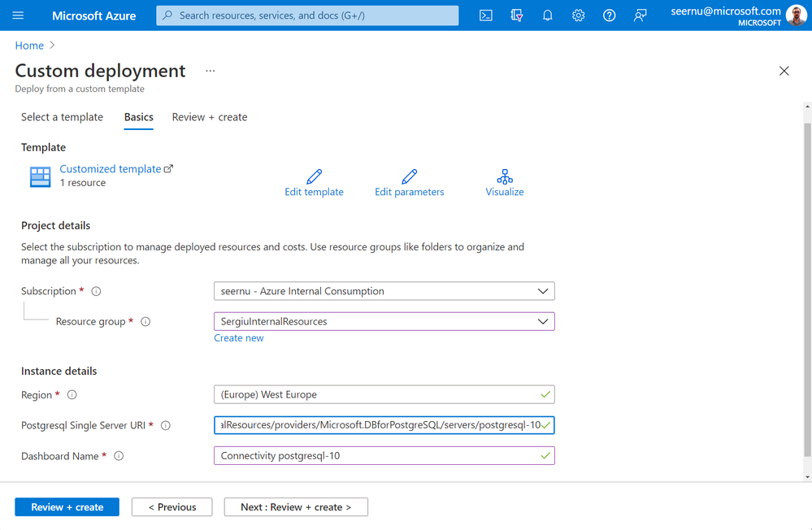Click the Customized template grid icon
The width and height of the screenshot is (812, 530).
(x=40, y=176)
